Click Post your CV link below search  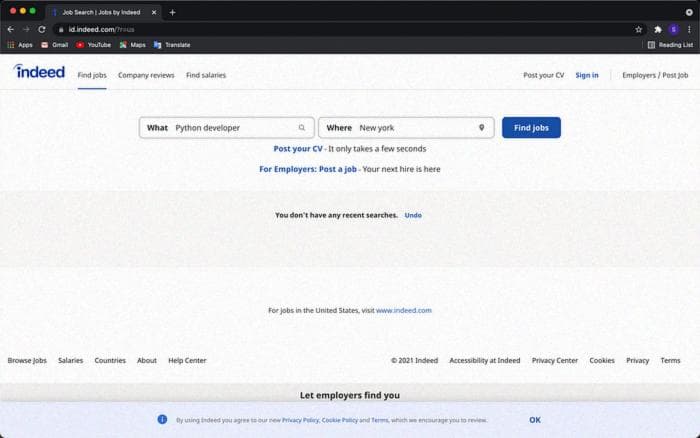click(298, 149)
